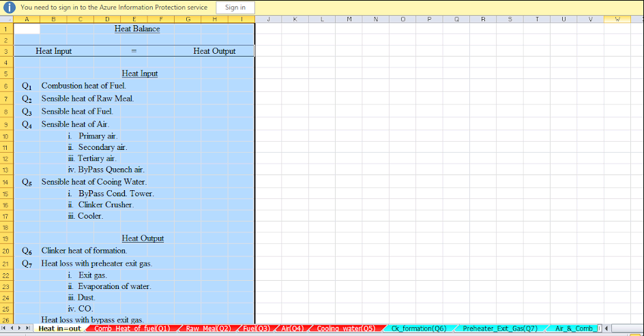
Task: Click the Select All corner box
Action: point(6,19)
